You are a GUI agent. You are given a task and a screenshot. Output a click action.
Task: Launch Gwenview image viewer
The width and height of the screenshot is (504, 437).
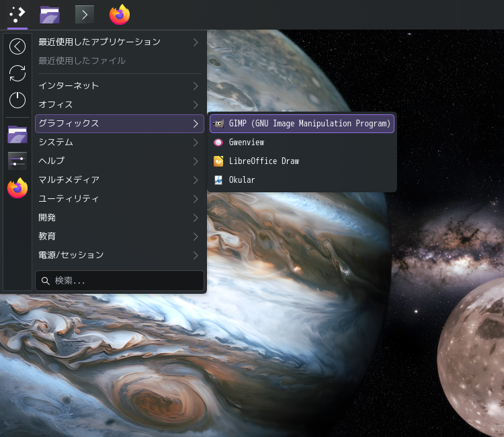point(302,143)
